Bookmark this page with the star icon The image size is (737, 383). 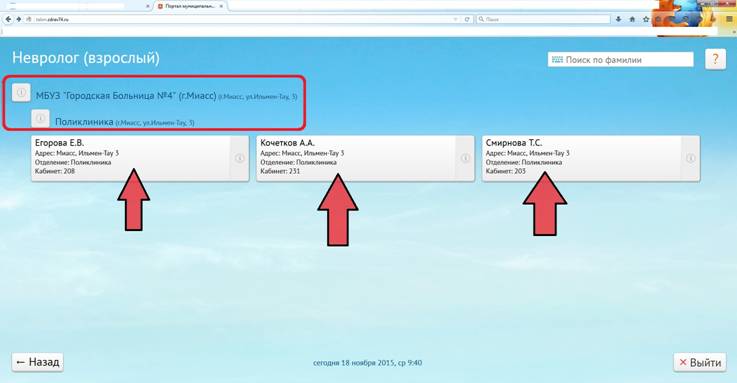(646, 19)
